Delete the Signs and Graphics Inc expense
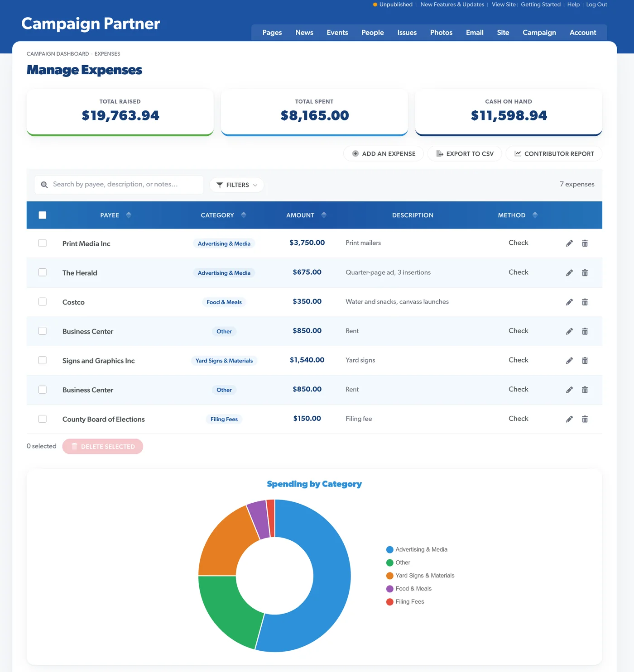The image size is (634, 672). [585, 361]
